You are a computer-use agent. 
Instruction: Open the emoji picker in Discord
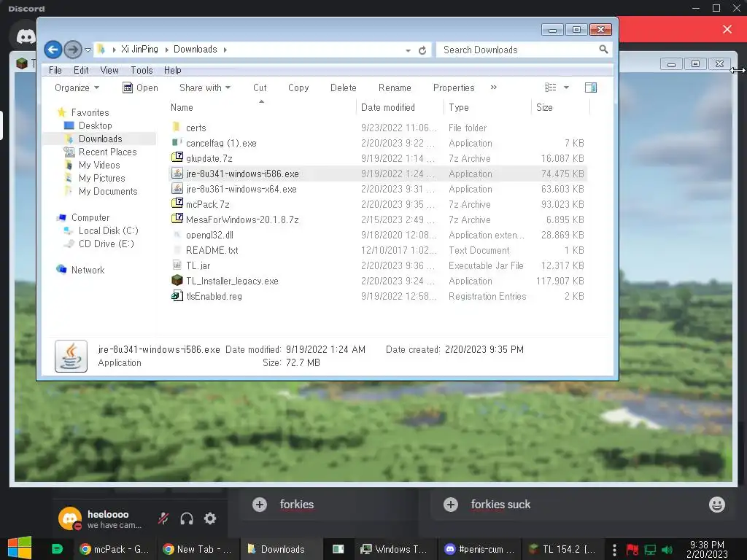pos(716,505)
